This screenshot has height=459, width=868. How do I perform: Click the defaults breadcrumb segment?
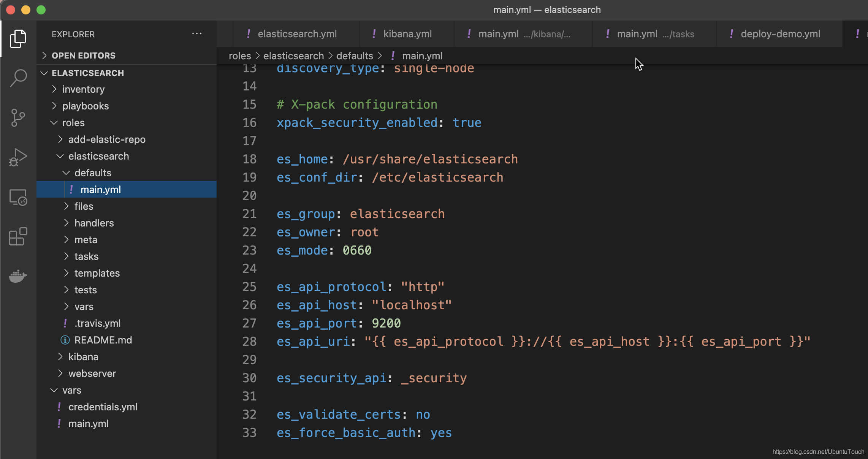[355, 56]
